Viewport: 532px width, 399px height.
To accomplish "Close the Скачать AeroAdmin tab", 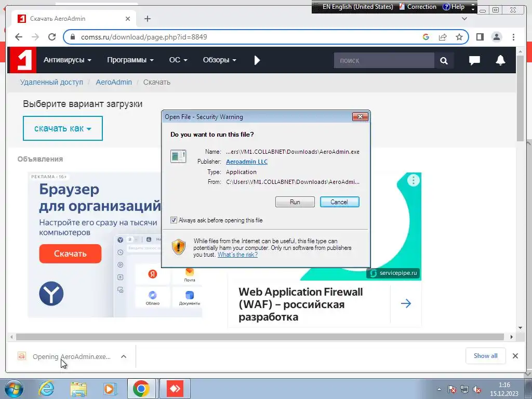I will click(128, 19).
